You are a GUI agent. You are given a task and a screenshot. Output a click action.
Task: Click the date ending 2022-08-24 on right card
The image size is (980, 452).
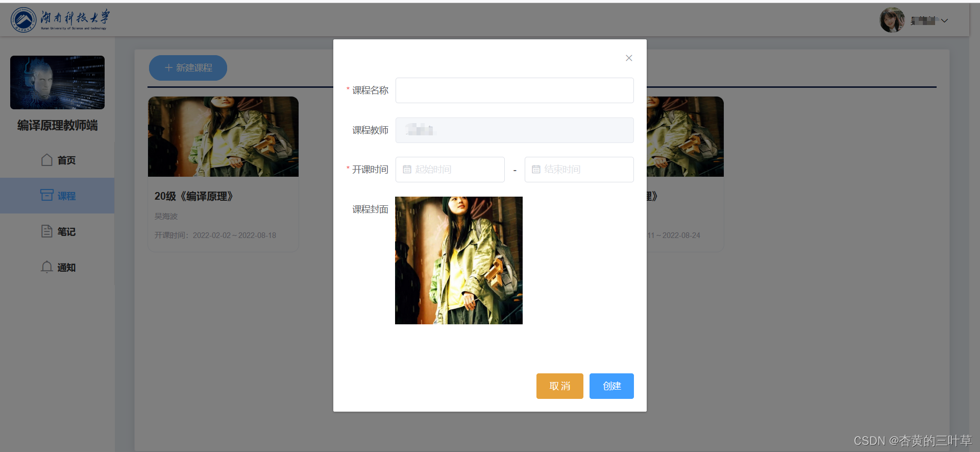click(674, 235)
